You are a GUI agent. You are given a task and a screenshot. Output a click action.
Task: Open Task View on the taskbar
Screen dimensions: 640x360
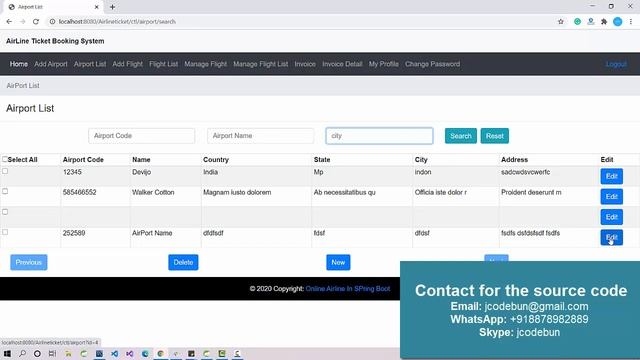click(52, 353)
